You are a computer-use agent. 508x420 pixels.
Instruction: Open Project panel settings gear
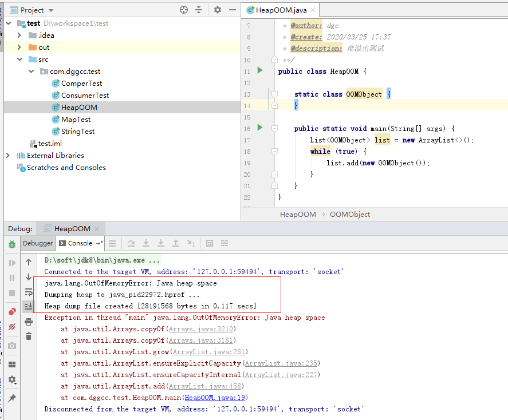(x=218, y=10)
